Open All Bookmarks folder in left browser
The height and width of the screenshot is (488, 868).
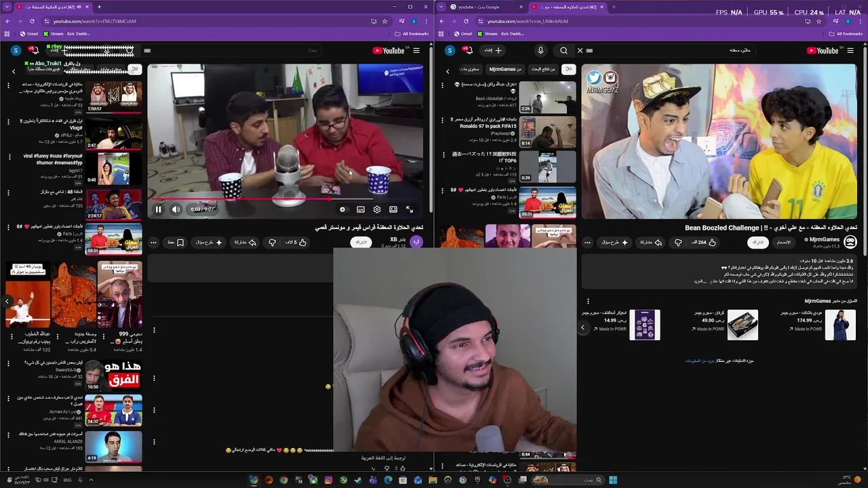(x=412, y=34)
